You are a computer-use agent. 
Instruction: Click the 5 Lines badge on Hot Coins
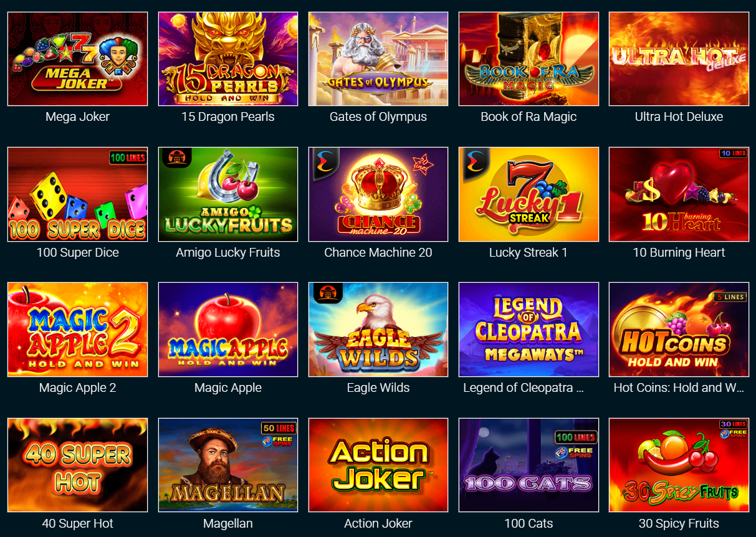[x=729, y=297]
